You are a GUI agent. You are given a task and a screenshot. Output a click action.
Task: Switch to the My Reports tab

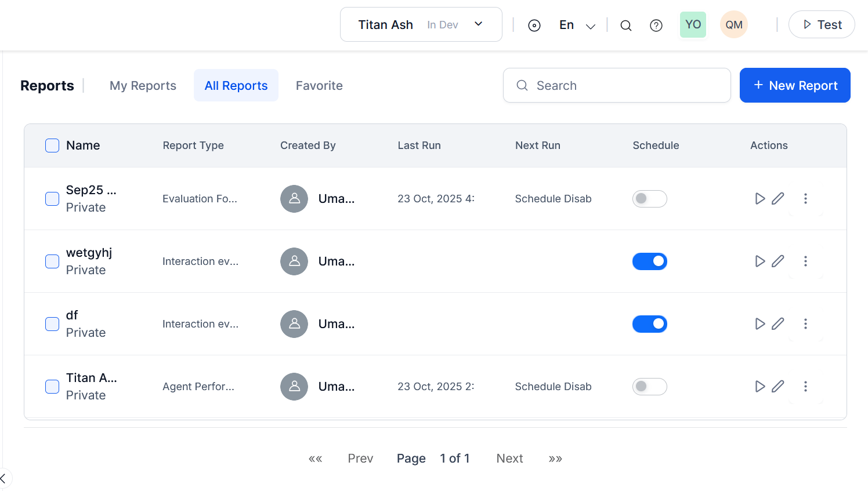click(143, 86)
